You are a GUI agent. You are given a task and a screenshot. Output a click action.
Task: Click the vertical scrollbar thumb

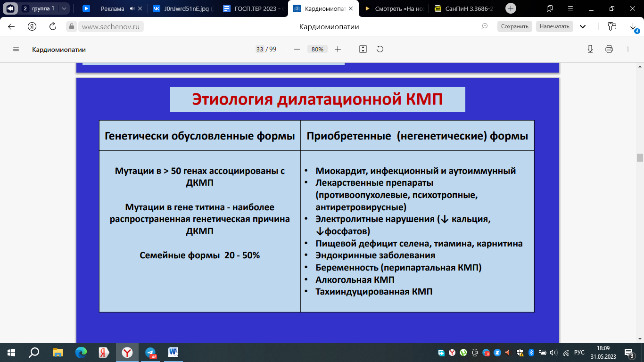(x=640, y=157)
